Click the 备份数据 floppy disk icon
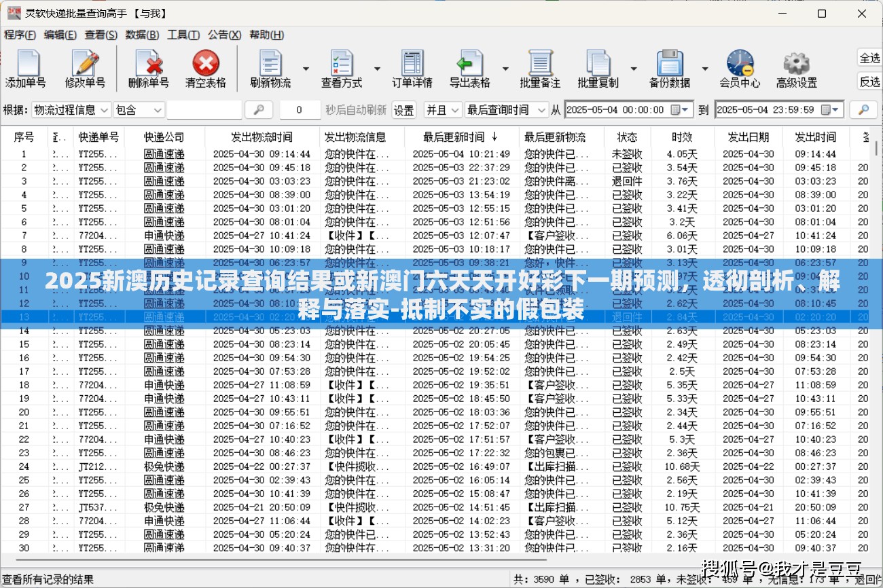 point(669,69)
